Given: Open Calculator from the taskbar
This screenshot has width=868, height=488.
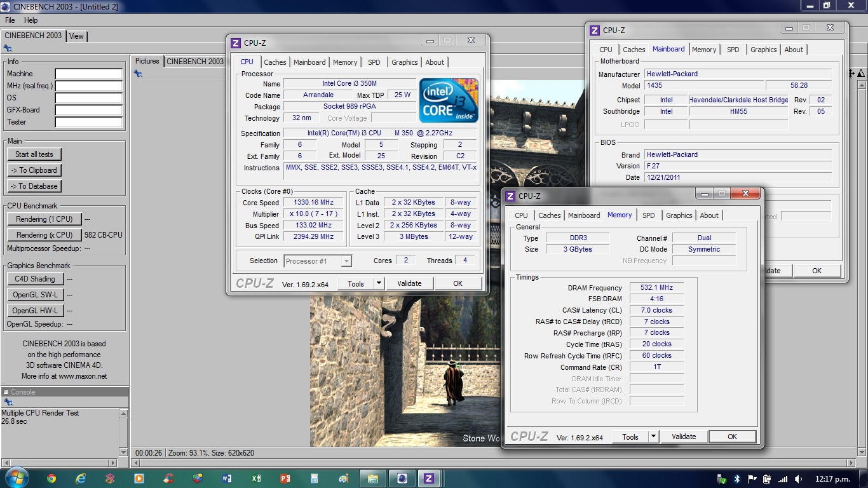Looking at the screenshot, I should (315, 478).
